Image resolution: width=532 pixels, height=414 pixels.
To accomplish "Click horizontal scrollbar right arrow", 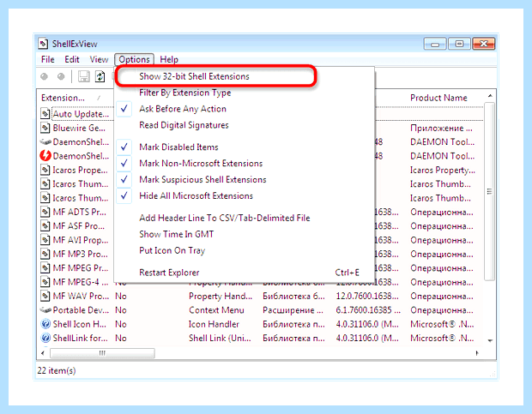I will [477, 353].
